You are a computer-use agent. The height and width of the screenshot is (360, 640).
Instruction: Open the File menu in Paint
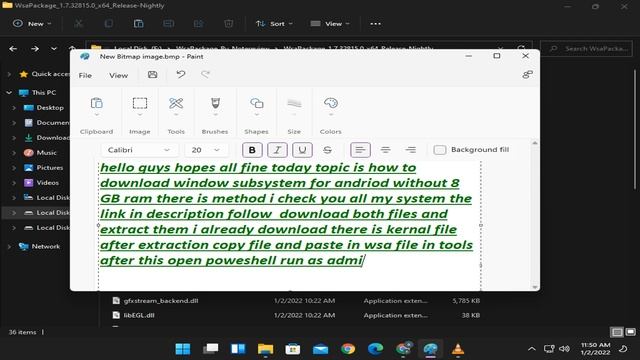point(85,76)
